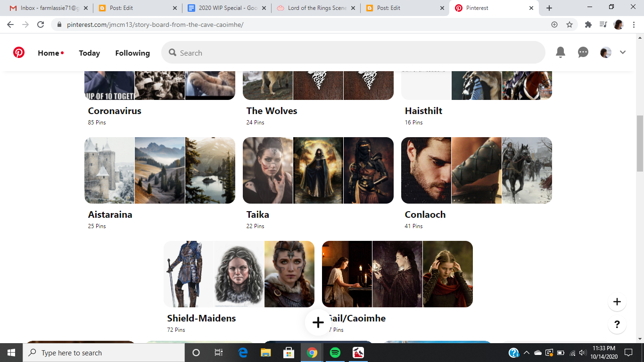Click the Search input field
The image size is (644, 362).
point(353,52)
